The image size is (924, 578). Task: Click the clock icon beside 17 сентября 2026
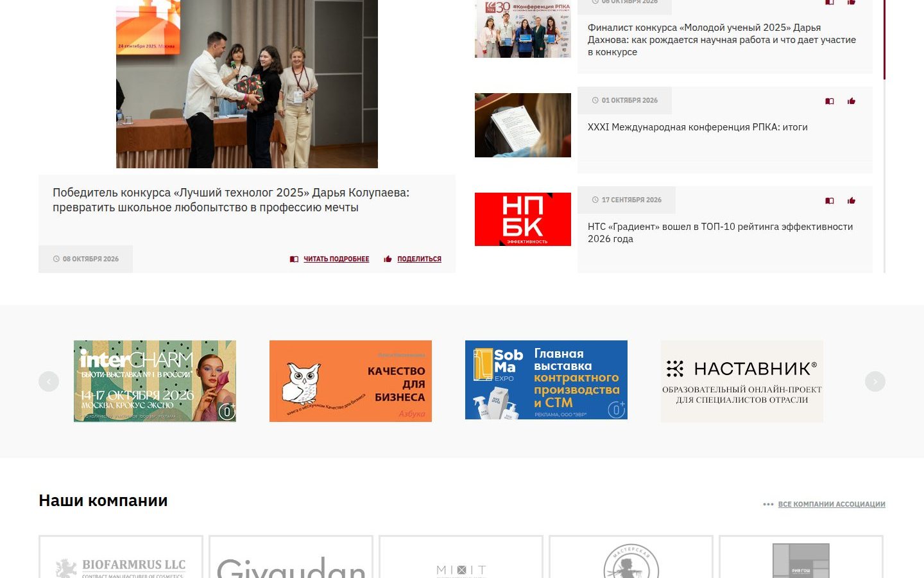[x=595, y=200]
